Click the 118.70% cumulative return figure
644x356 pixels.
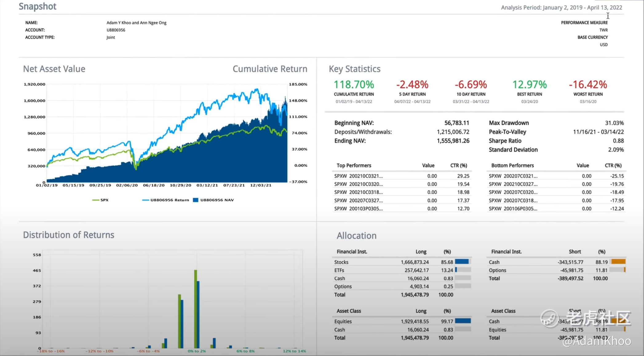(x=354, y=85)
